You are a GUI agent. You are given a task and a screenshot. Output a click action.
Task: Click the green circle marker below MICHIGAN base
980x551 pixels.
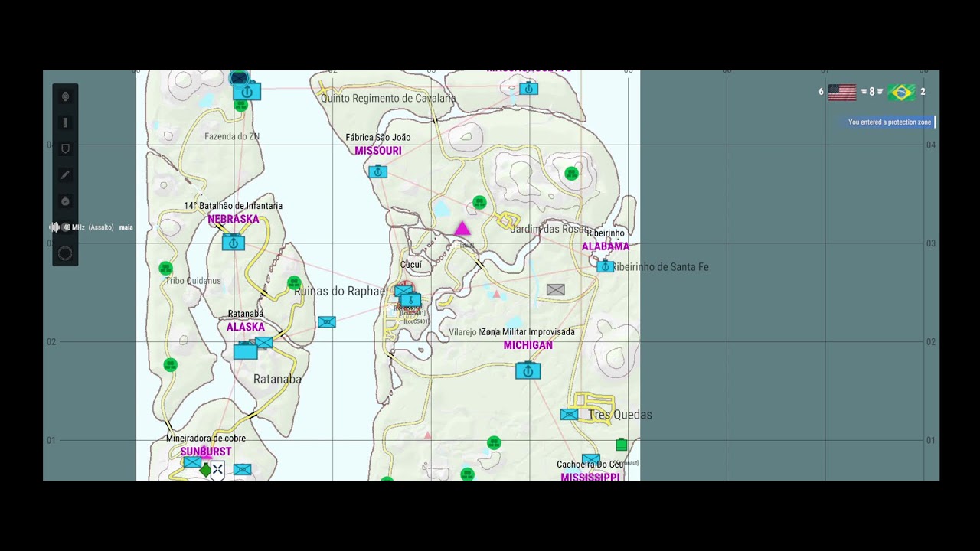[x=494, y=442]
